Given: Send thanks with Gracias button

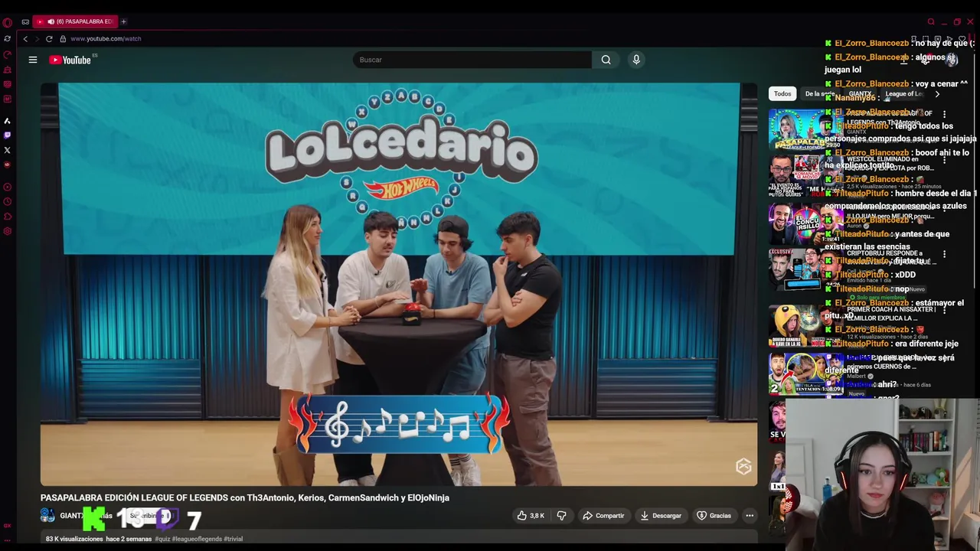Looking at the screenshot, I should [x=714, y=516].
